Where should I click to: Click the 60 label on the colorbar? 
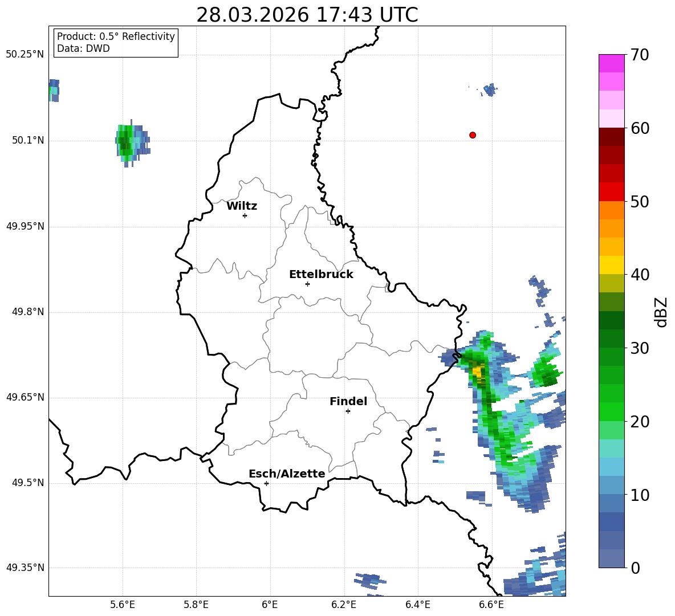pyautogui.click(x=639, y=128)
